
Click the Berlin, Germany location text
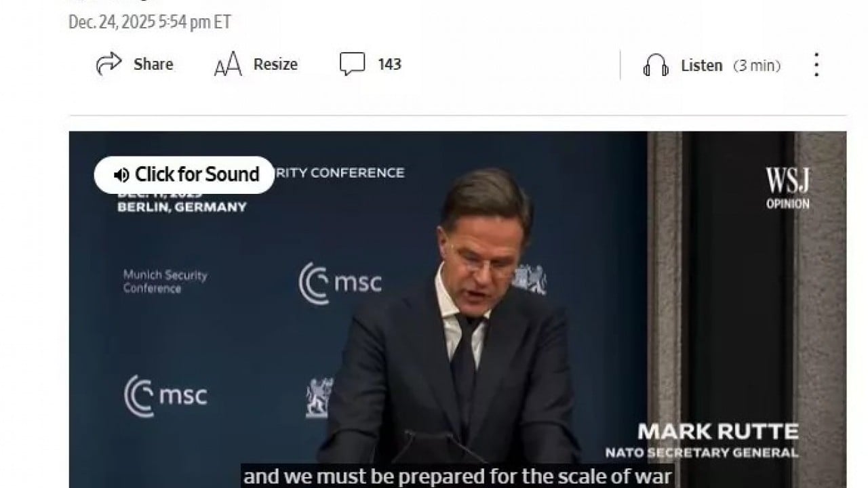[182, 207]
